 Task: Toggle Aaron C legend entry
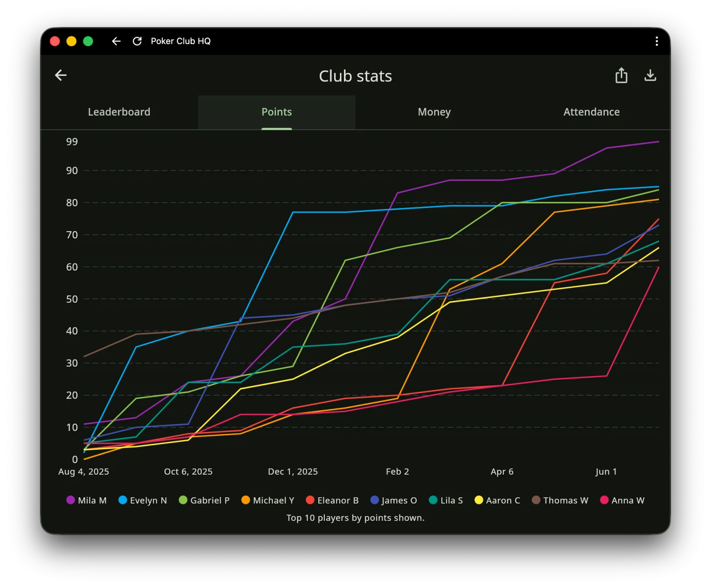pyautogui.click(x=497, y=500)
